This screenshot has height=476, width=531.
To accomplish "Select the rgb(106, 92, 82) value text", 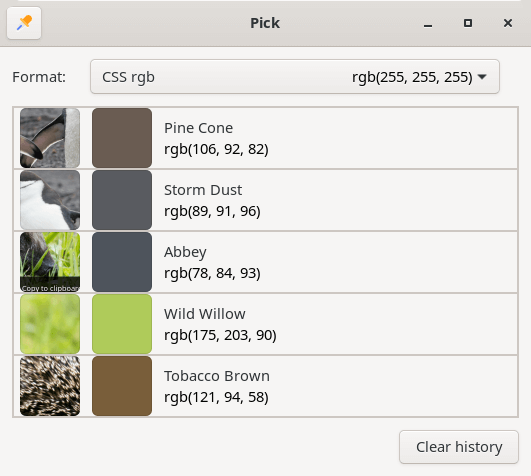I will pos(216,149).
